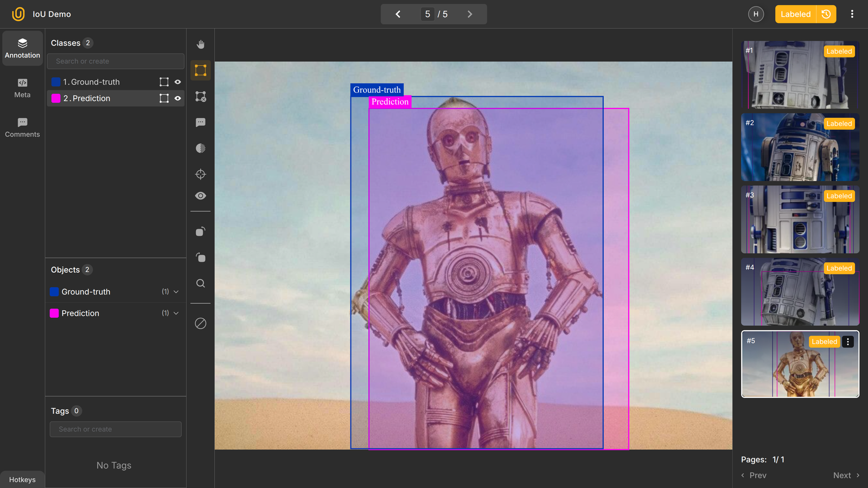868x488 pixels.
Task: Select the polygon annotation tool
Action: [x=201, y=97]
